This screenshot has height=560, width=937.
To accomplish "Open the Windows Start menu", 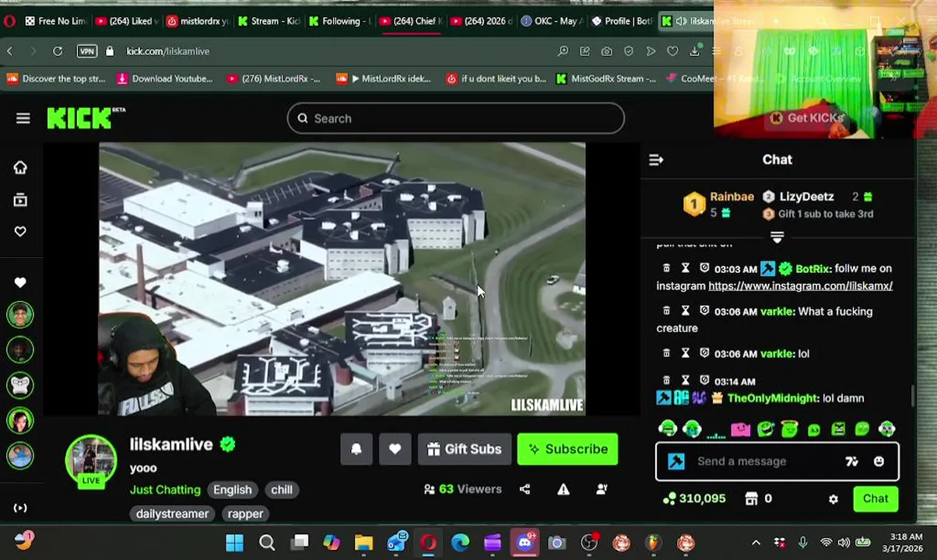I will (x=234, y=542).
